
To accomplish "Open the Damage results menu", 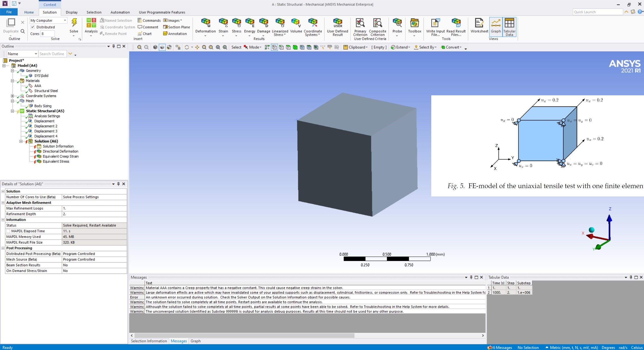I will [263, 27].
